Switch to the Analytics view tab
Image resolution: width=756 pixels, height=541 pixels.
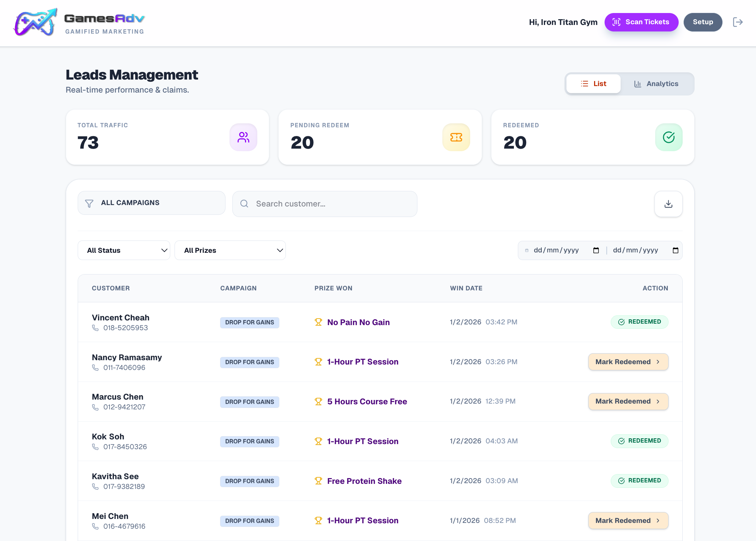tap(656, 84)
